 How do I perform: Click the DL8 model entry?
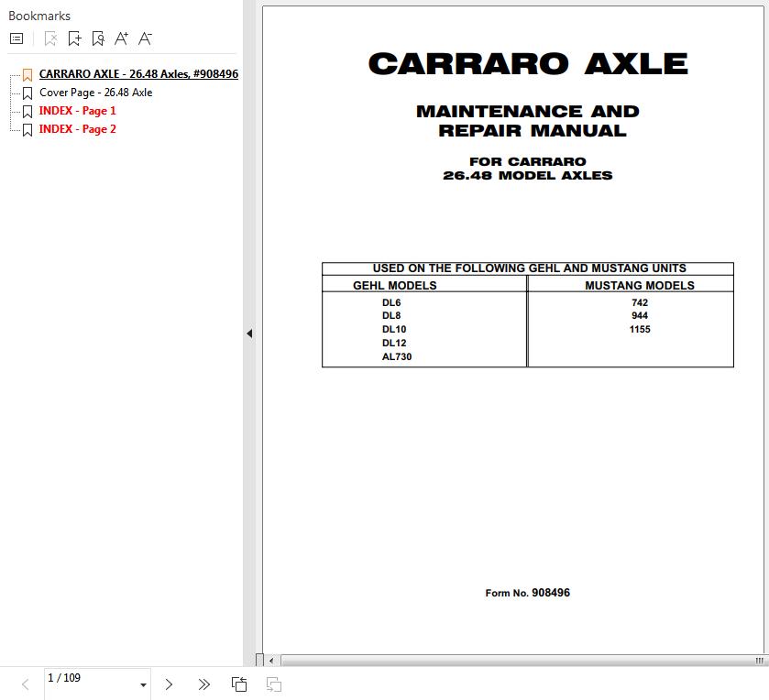point(391,316)
